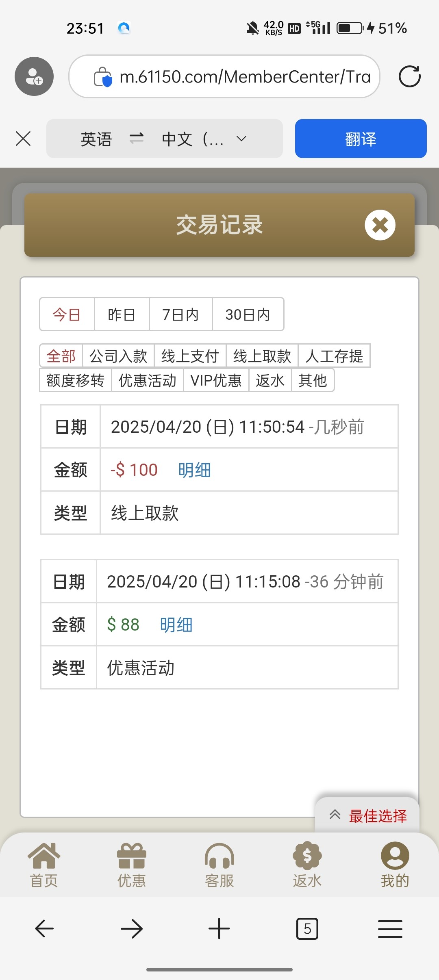The height and width of the screenshot is (980, 439).
Task: Open 明细 for the -$100 withdrawal
Action: [194, 470]
